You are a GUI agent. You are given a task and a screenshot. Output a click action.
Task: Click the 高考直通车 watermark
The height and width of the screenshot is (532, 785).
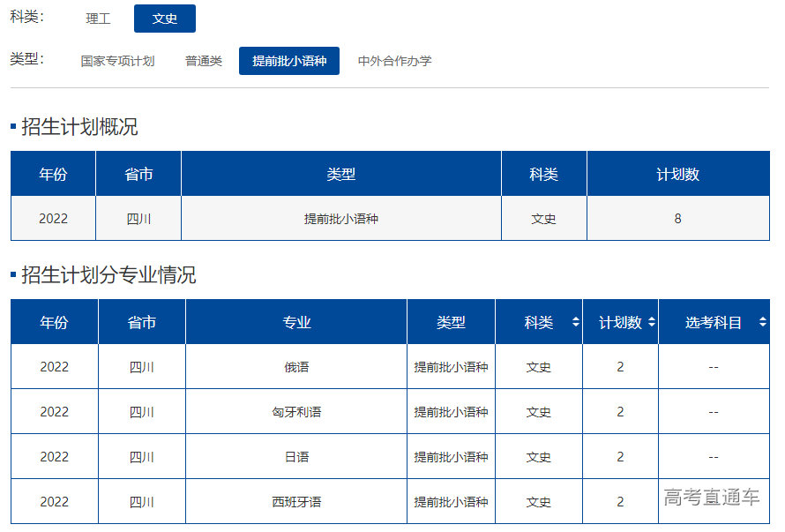coord(711,498)
